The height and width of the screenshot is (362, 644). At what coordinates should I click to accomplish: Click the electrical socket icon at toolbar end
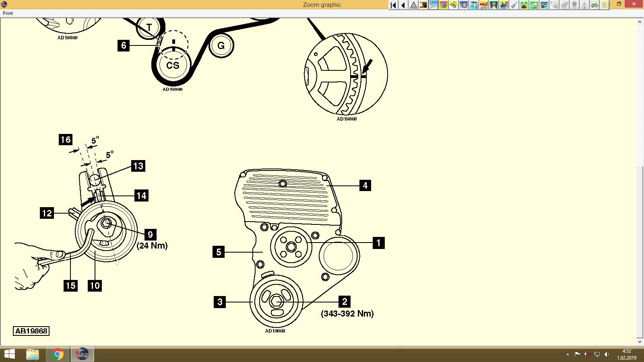click(x=604, y=5)
